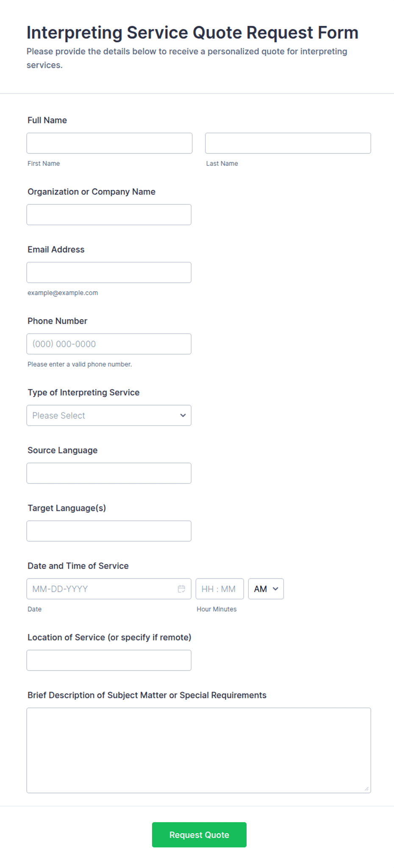This screenshot has height=868, width=394.
Task: Click the chevron arrow on Please Select
Action: coord(183,415)
